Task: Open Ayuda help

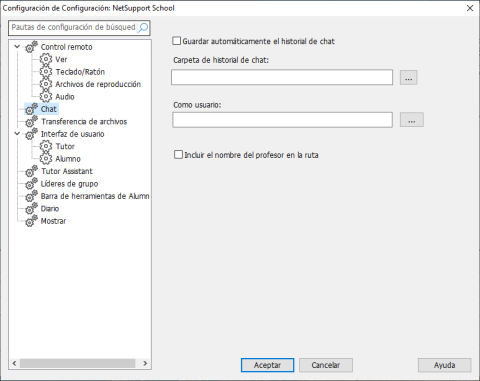Action: 444,365
